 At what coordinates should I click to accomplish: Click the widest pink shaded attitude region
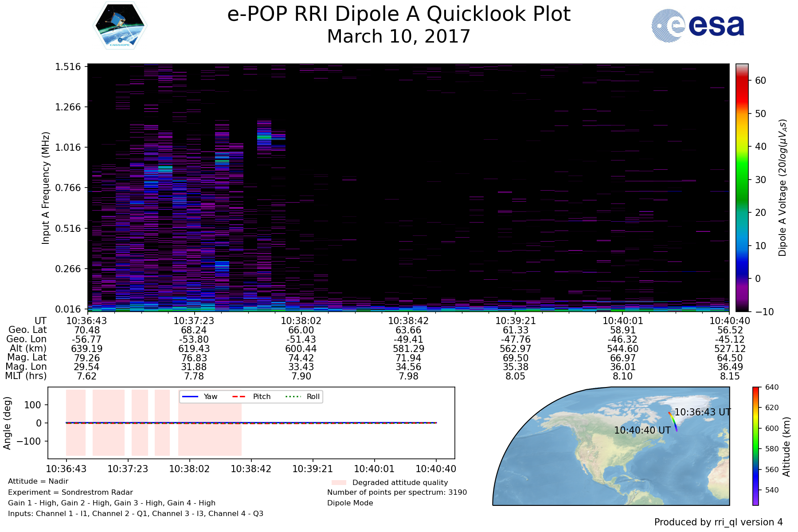(x=210, y=422)
